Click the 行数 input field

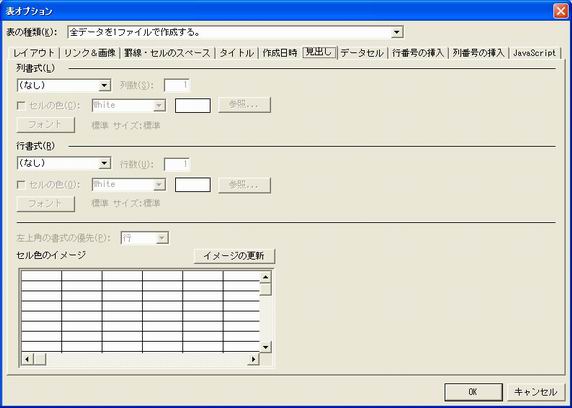[x=177, y=164]
